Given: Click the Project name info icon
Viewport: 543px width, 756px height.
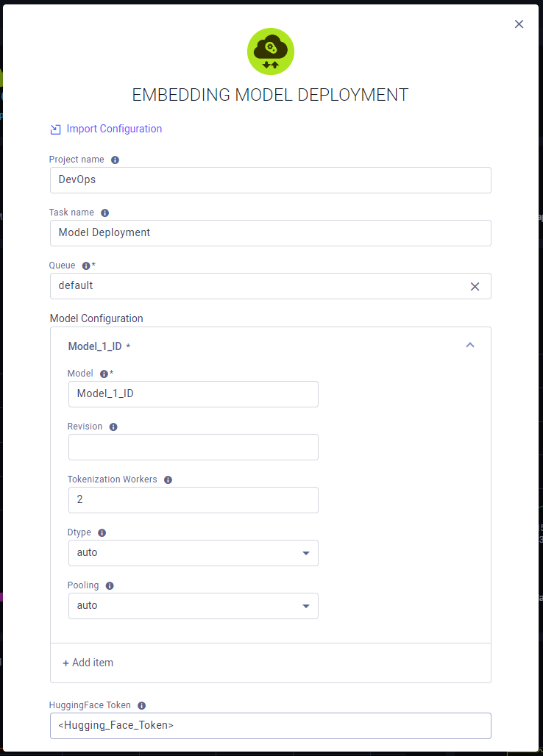Looking at the screenshot, I should 115,160.
